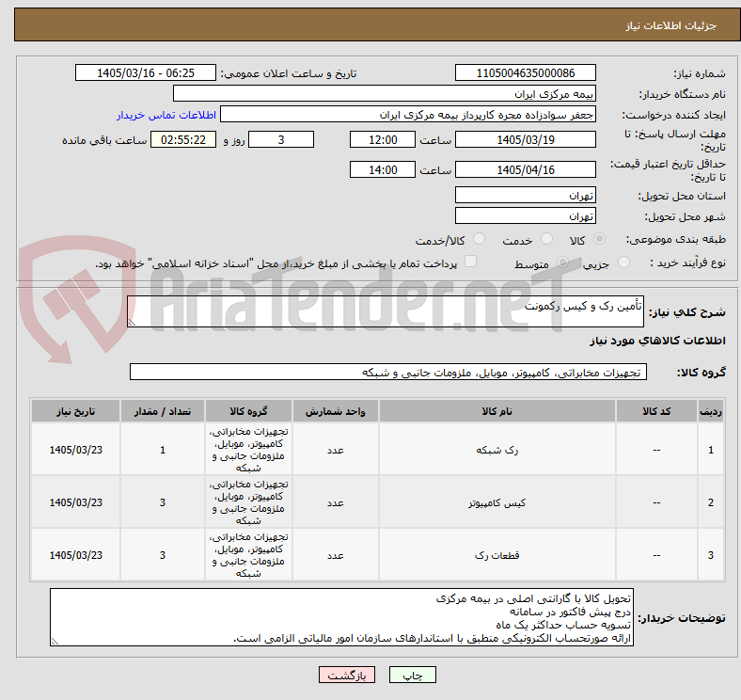Click the announcement date field 1405/03/16 - 06:25

tap(146, 72)
